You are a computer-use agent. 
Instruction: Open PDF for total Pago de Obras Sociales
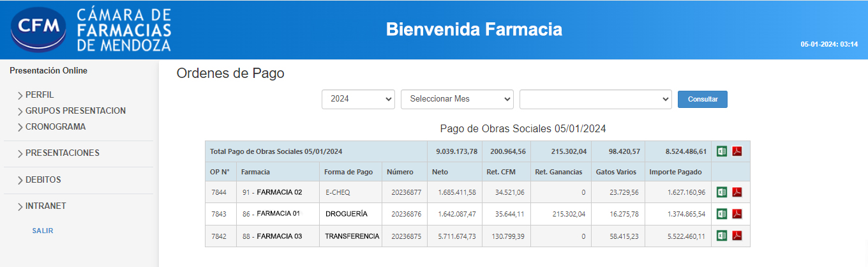click(737, 151)
